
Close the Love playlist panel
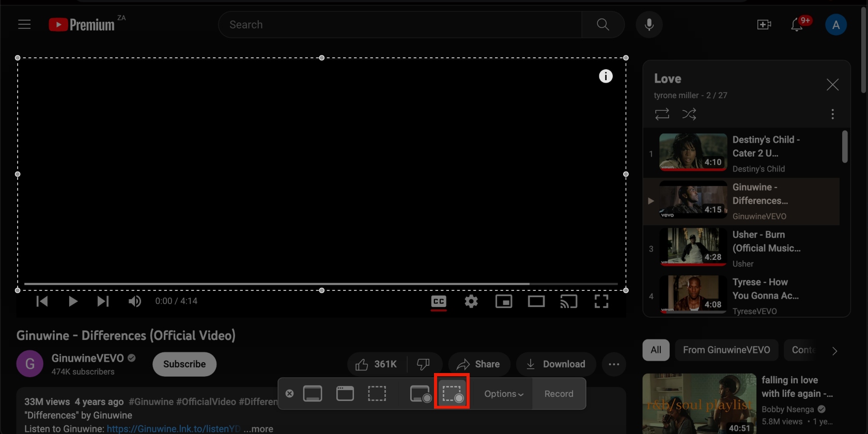(832, 85)
